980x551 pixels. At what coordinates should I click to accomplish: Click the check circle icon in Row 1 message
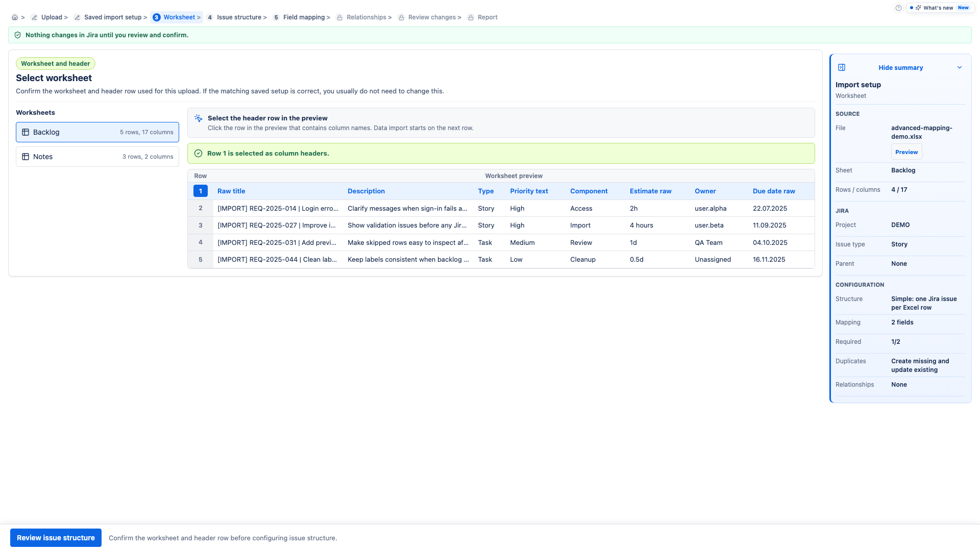click(198, 153)
